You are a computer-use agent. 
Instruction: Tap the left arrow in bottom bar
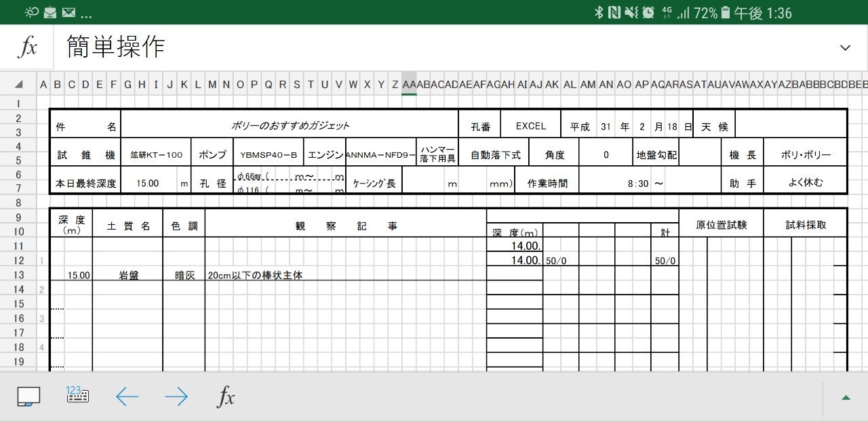click(x=127, y=397)
